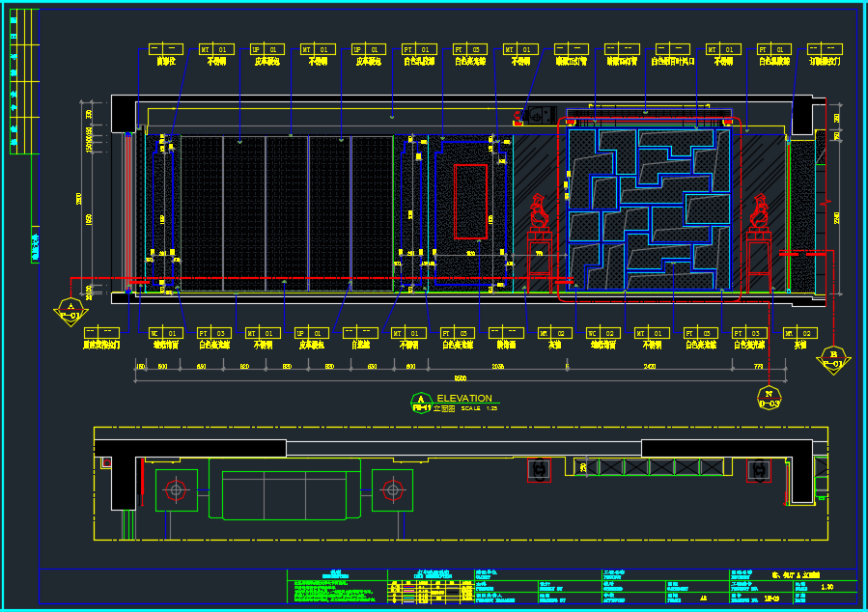Screen dimensions: 868x612
Task: Select the red detail callout N D-03
Action: tap(769, 398)
